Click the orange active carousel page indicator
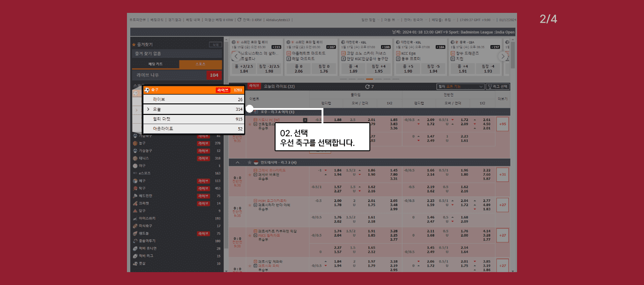Image resolution: width=644 pixels, height=285 pixels. (369, 79)
